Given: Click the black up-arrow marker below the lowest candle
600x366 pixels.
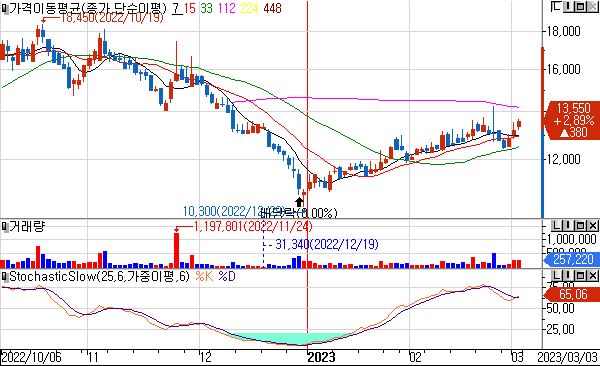Looking at the screenshot, I should [x=299, y=202].
